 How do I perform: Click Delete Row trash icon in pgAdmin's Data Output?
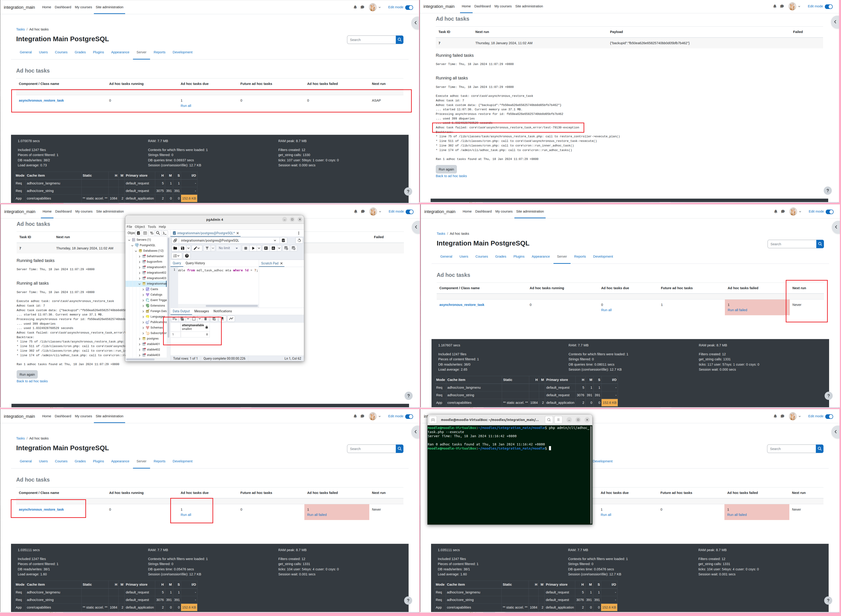click(x=205, y=319)
